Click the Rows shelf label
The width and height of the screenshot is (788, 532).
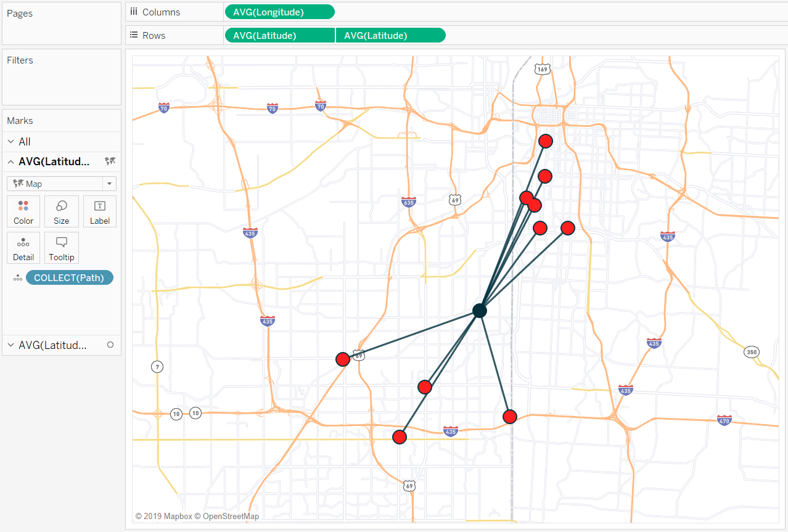[x=154, y=36]
